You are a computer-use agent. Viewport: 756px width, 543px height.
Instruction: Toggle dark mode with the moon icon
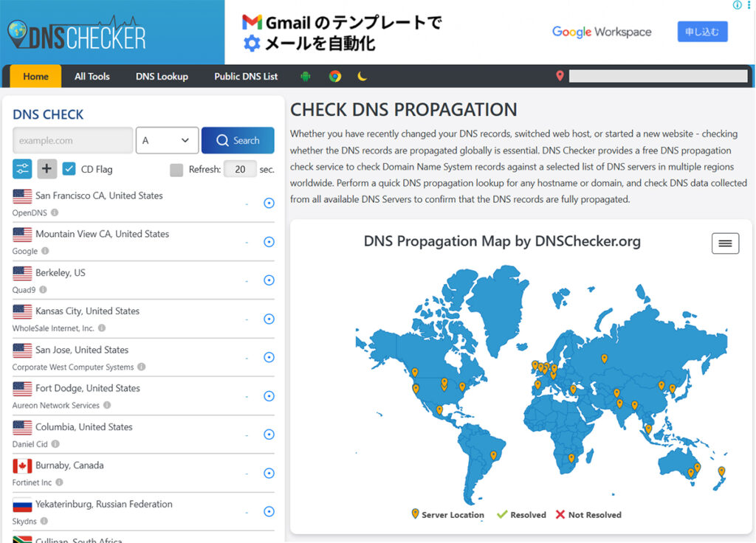point(362,76)
